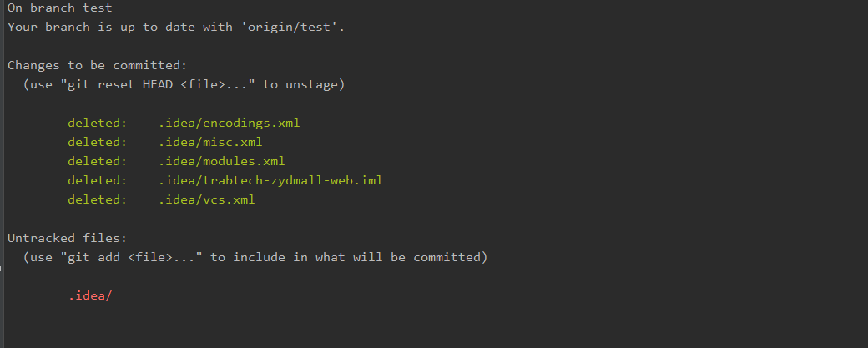Click 'deleted:' label beside misc.xml
The height and width of the screenshot is (348, 868).
click(98, 142)
